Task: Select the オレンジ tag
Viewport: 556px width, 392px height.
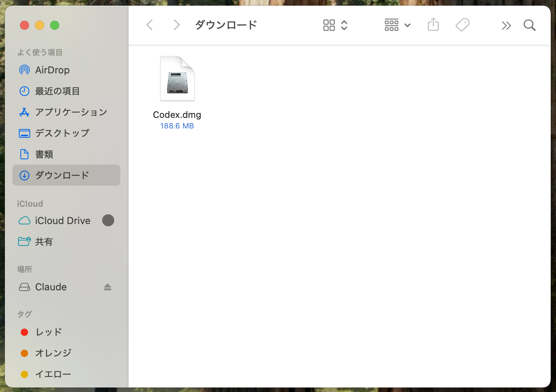Action: click(52, 353)
